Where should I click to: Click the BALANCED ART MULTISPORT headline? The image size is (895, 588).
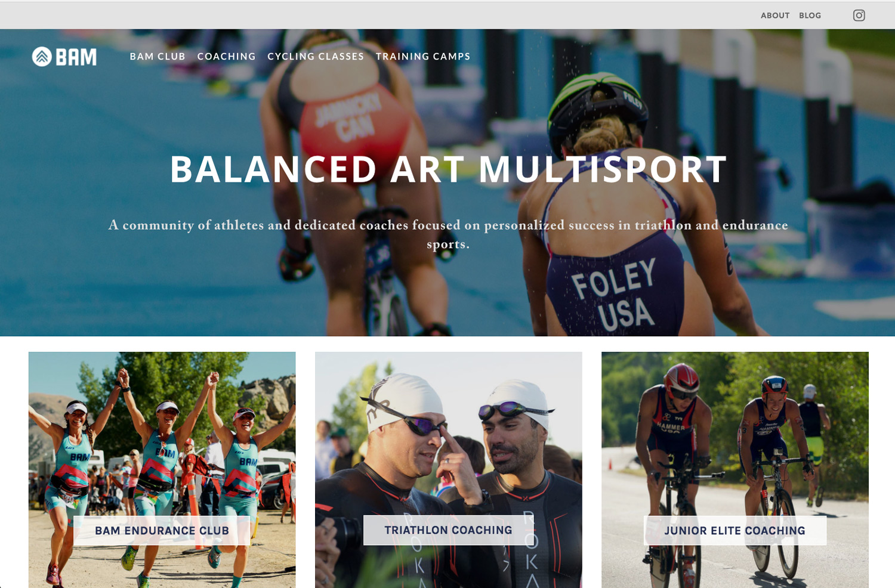pyautogui.click(x=448, y=169)
